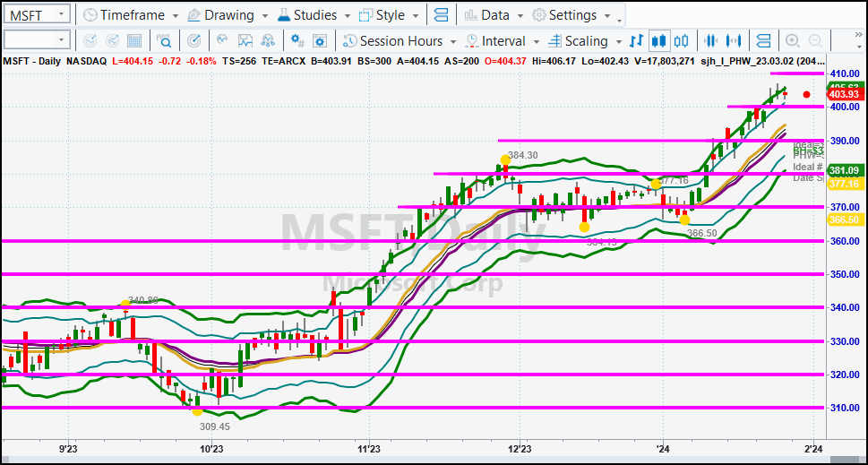Click the zoom out magnifier icon
The image size is (868, 465).
coord(815,40)
